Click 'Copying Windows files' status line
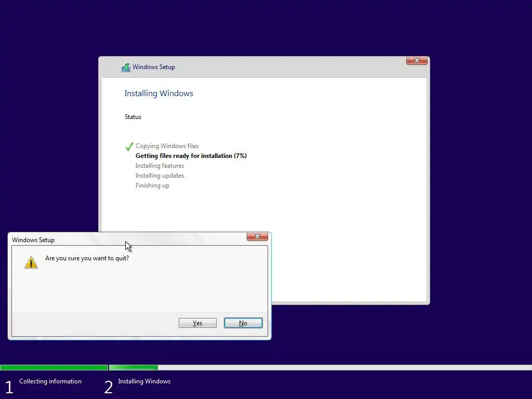 tap(167, 146)
